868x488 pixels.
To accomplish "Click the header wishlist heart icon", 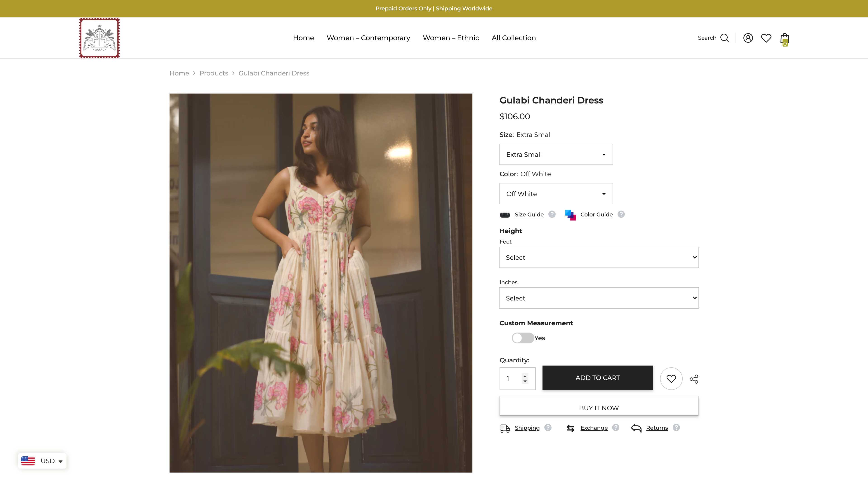I will pos(766,38).
